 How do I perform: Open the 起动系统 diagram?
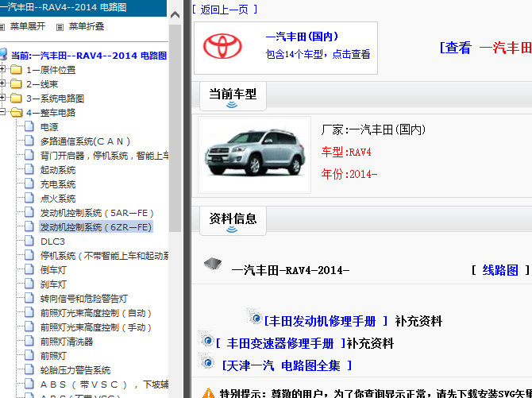(x=58, y=170)
